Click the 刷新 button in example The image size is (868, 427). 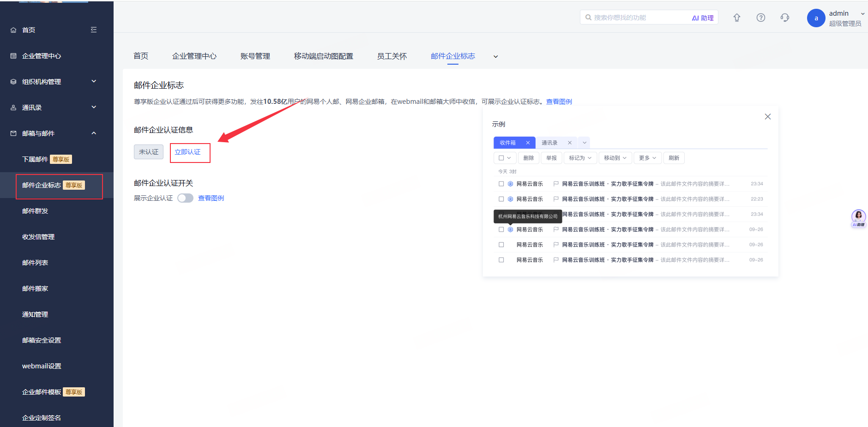tap(674, 158)
